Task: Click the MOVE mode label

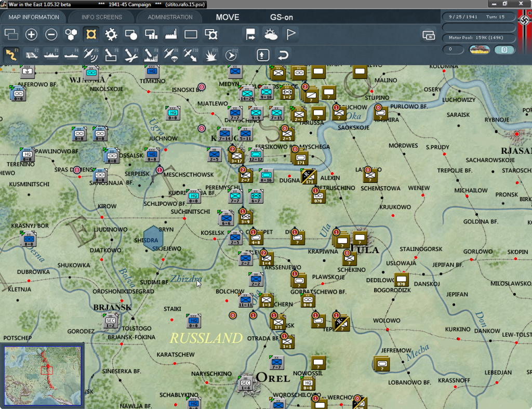Action: [x=228, y=17]
